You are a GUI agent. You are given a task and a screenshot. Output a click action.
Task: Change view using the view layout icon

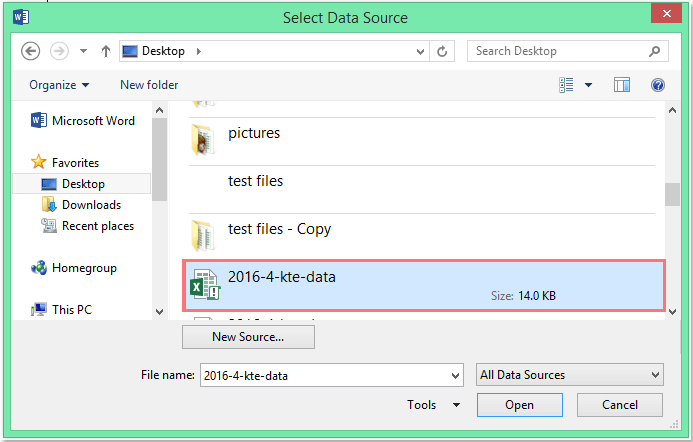pyautogui.click(x=566, y=85)
